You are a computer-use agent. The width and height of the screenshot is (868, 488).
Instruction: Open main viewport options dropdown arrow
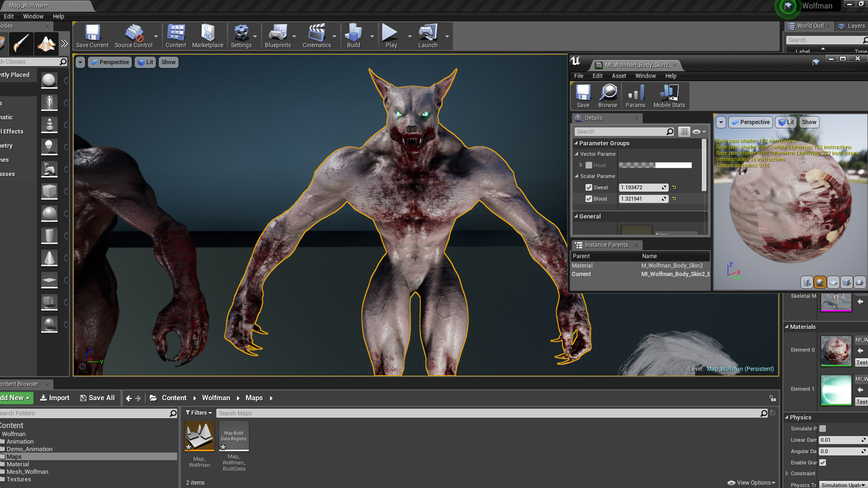coord(80,62)
